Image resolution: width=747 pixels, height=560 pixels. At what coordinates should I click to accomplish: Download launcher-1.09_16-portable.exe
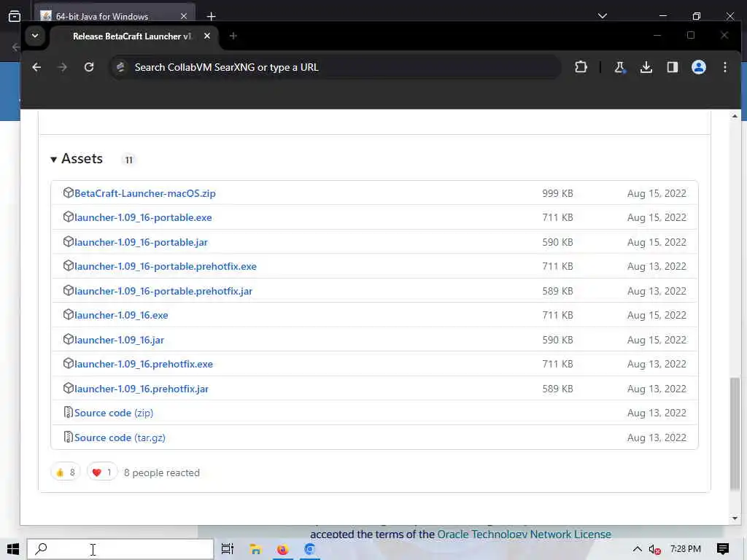pyautogui.click(x=143, y=217)
